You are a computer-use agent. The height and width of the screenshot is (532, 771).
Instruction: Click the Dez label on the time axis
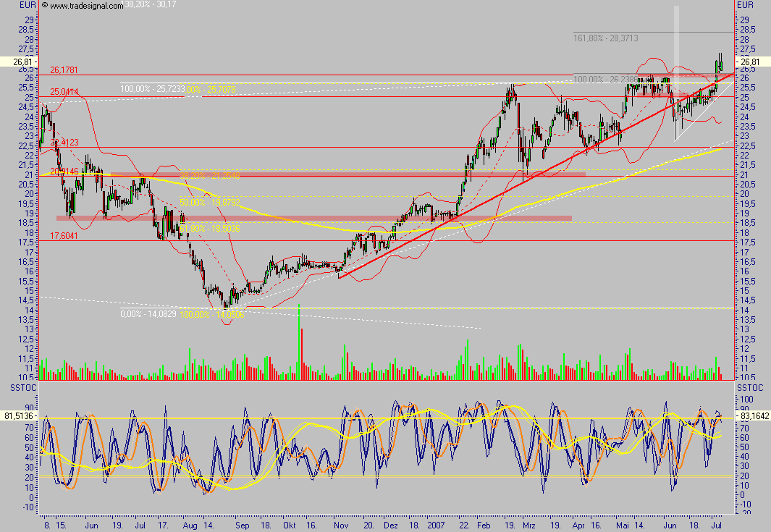(391, 525)
